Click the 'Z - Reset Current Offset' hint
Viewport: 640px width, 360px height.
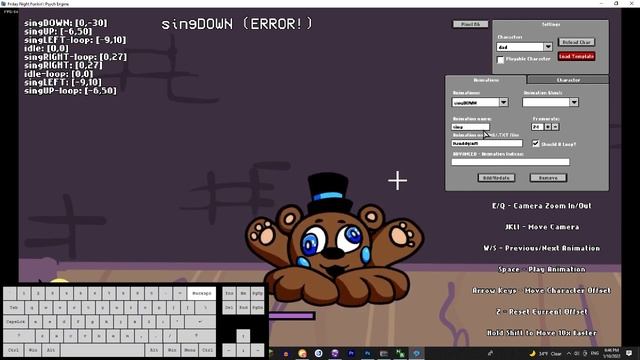pos(542,312)
